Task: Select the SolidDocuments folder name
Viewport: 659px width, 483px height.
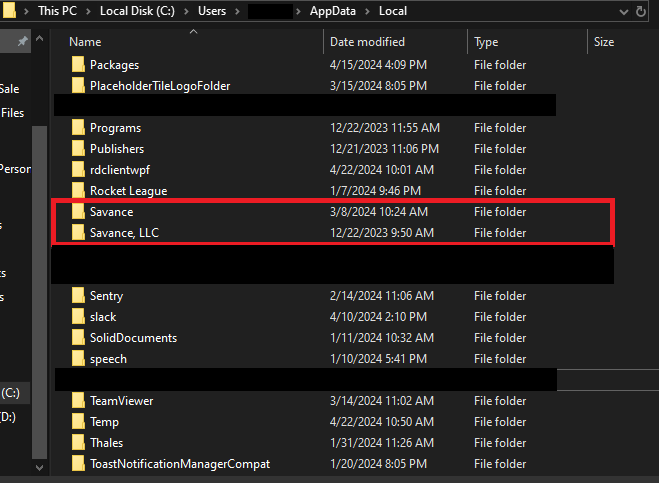Action: tap(134, 338)
